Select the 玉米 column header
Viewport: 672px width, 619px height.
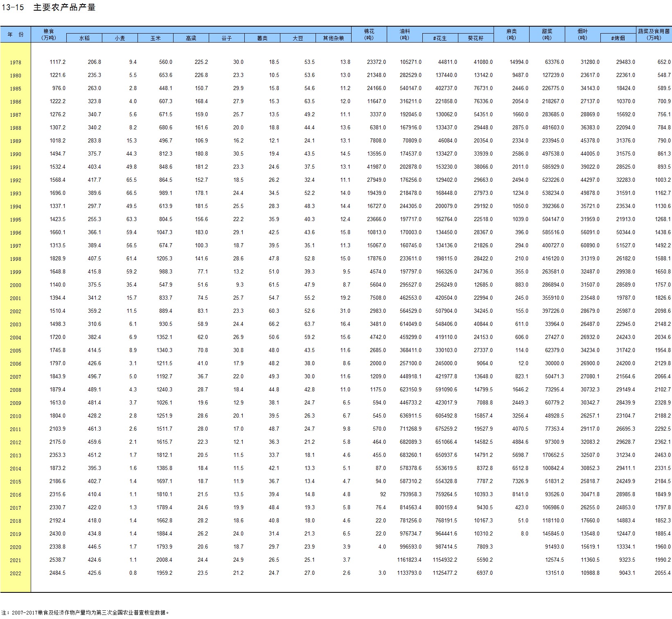(156, 38)
